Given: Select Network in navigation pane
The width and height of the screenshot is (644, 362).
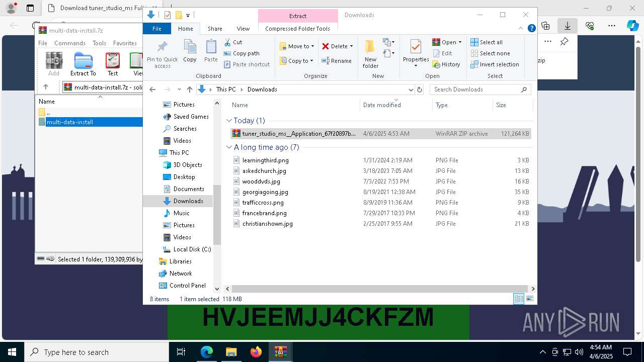Looking at the screenshot, I should [175, 274].
